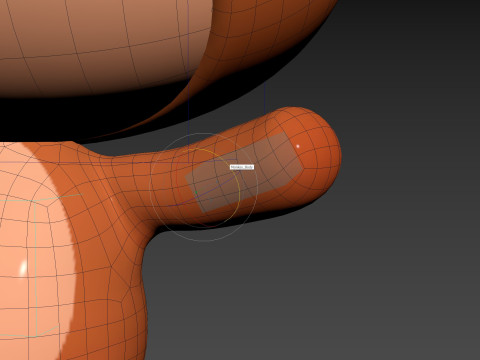This screenshot has width=480, height=360.
Task: Click the white object name tooltip label
Action: (242, 167)
